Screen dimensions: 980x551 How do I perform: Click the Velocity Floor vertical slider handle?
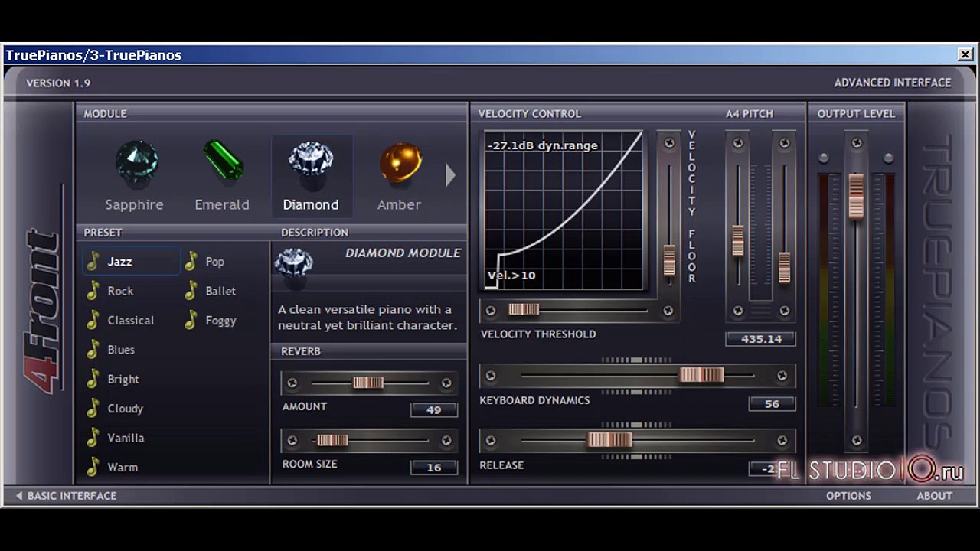click(670, 260)
